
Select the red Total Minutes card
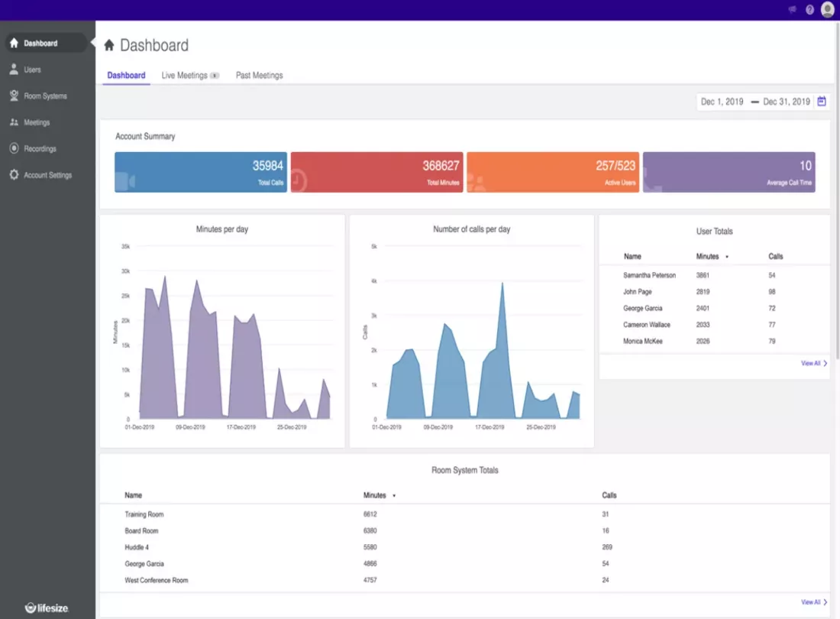[x=376, y=172]
